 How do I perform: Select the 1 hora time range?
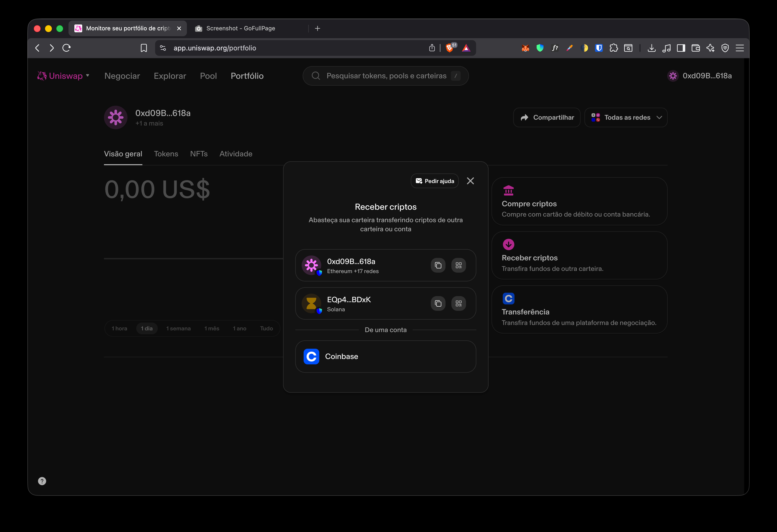(119, 328)
